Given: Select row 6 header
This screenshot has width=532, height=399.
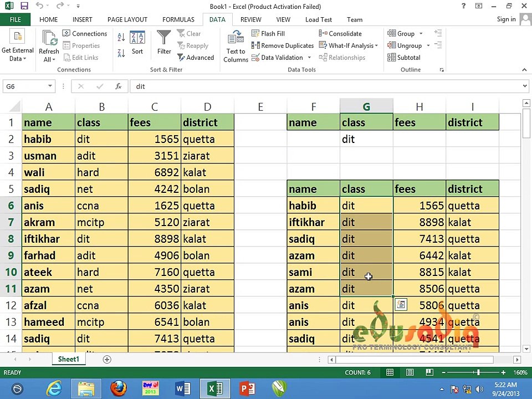Looking at the screenshot, I should point(11,205).
